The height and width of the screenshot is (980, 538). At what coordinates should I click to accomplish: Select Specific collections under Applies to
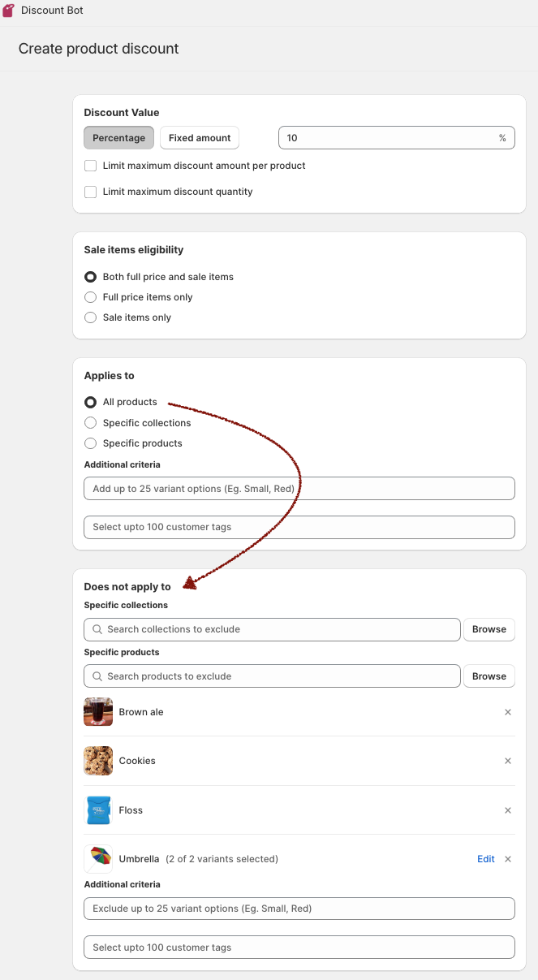point(91,423)
